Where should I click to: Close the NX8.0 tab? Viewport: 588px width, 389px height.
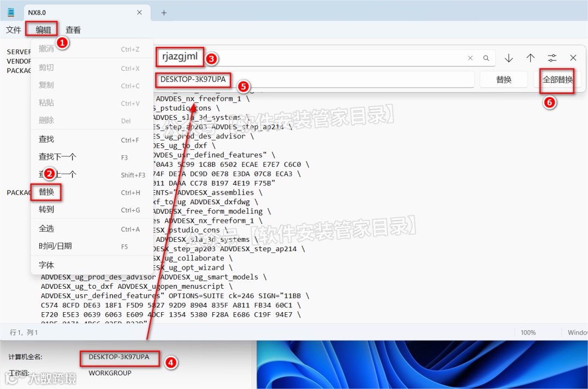139,13
